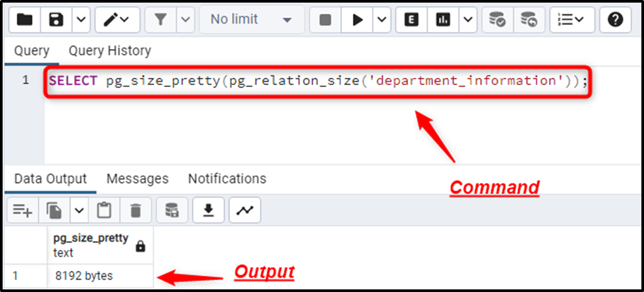Execute the query with play button
The image size is (644, 292).
[x=357, y=20]
